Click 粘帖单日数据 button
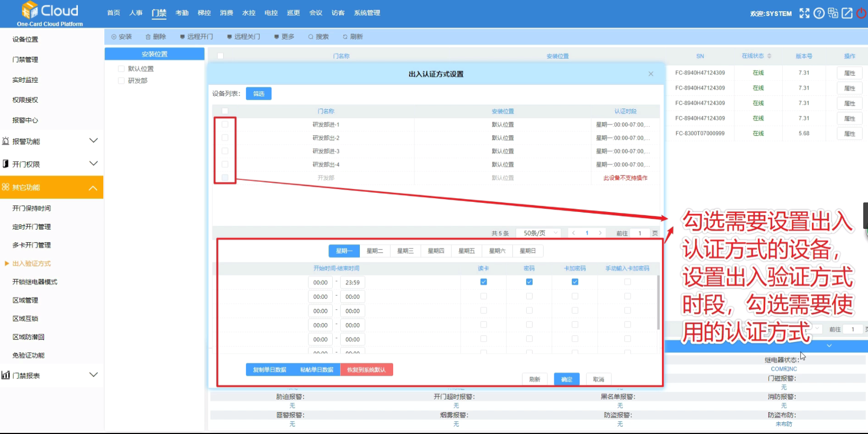The image size is (868, 434). point(317,370)
